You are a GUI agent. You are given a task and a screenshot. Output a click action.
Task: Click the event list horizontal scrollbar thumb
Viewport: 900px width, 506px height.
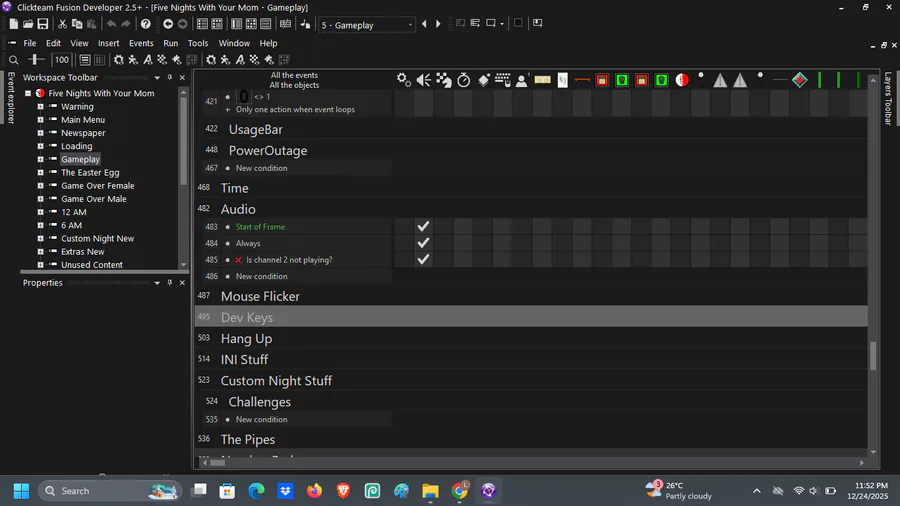218,462
